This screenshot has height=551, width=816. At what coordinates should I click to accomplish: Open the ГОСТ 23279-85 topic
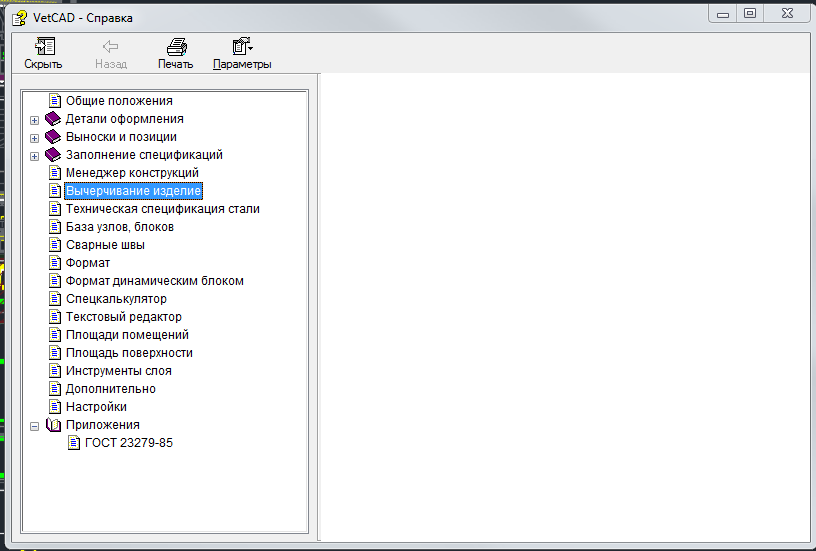[x=129, y=443]
